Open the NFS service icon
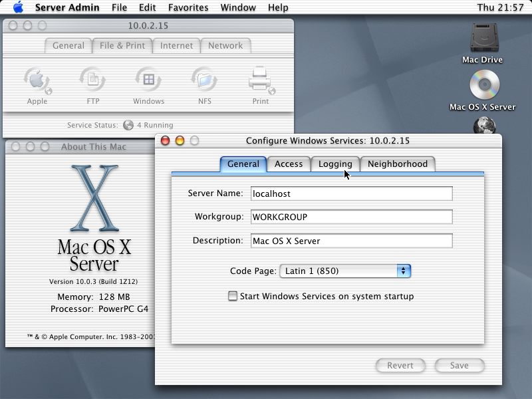The image size is (532, 399). [x=204, y=80]
